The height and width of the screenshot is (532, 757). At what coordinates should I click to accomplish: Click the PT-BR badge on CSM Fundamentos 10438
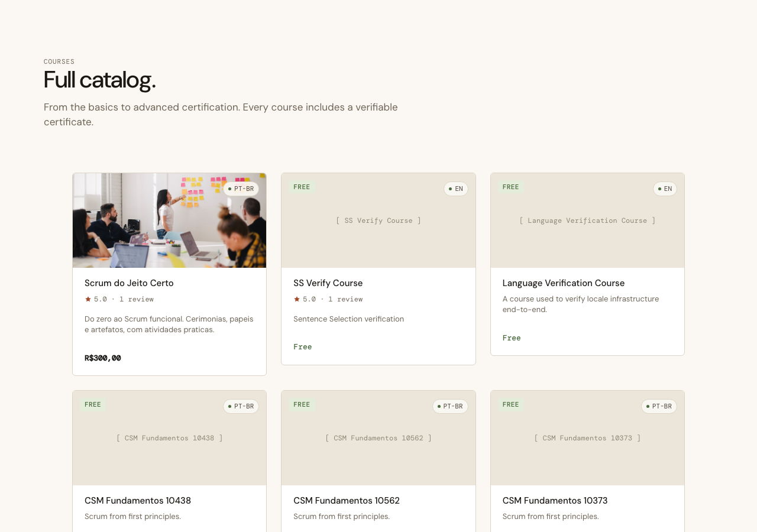click(241, 407)
